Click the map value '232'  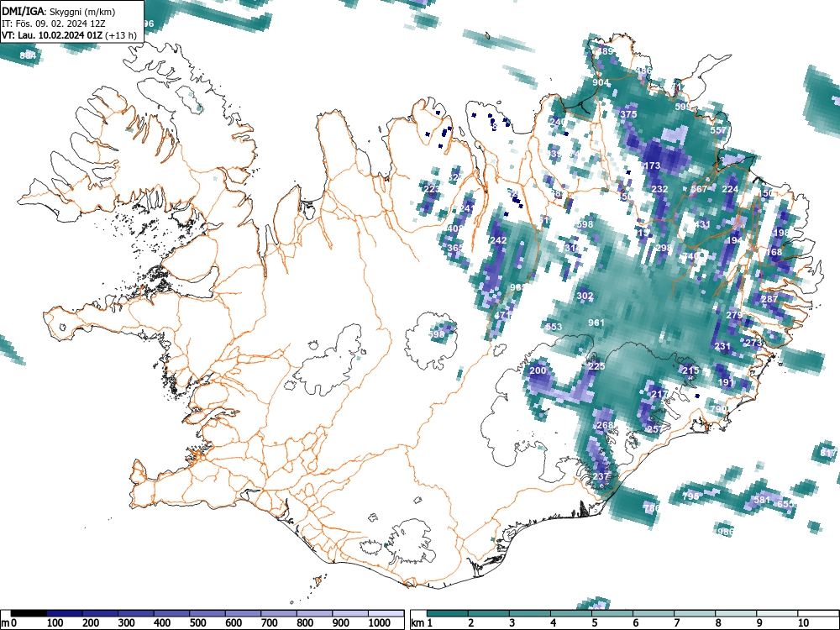pos(659,189)
